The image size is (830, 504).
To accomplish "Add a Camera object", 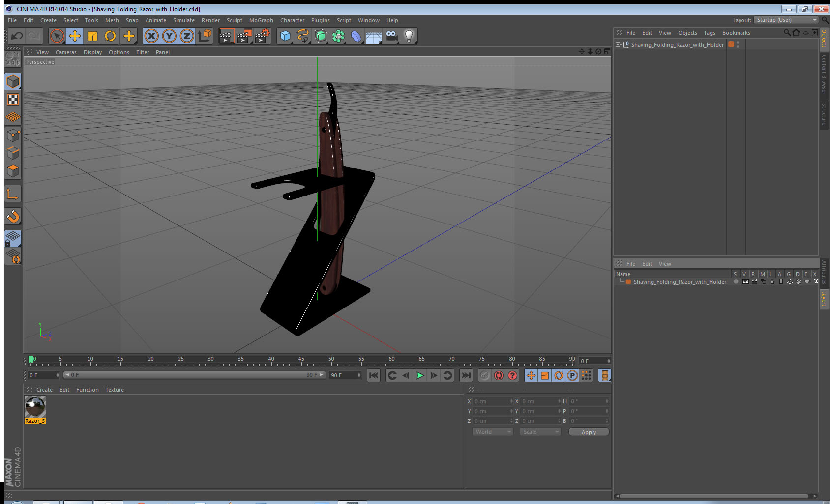I will [x=391, y=36].
